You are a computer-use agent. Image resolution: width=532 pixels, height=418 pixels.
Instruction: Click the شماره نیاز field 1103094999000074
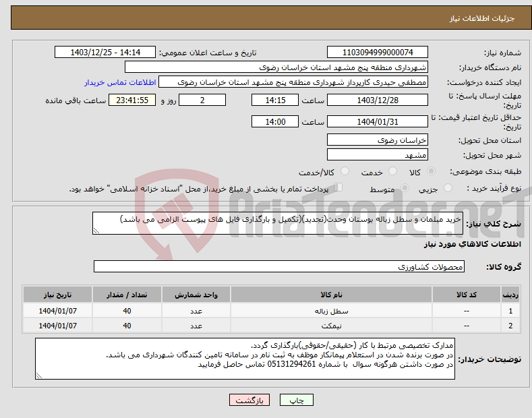tap(378, 53)
